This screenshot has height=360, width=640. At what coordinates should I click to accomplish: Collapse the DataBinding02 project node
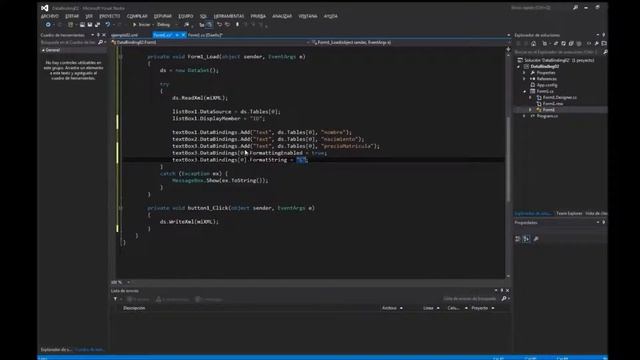point(519,67)
